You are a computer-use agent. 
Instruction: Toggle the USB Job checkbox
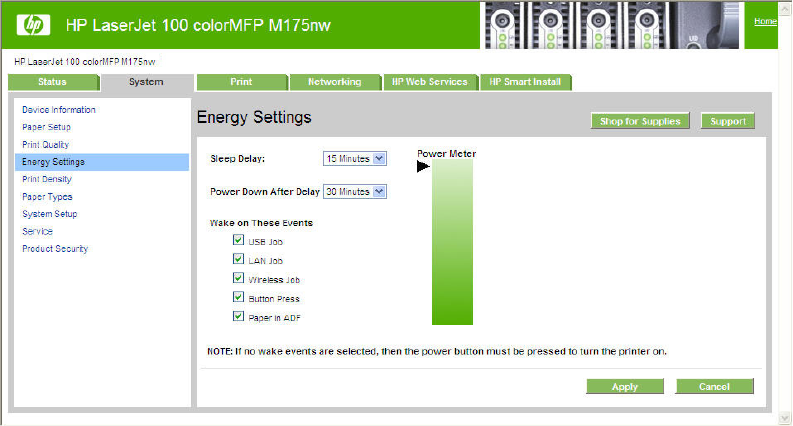coord(238,240)
